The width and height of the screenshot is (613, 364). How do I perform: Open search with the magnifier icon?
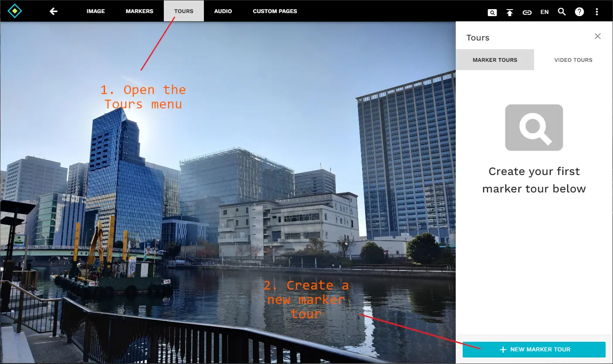tap(562, 12)
